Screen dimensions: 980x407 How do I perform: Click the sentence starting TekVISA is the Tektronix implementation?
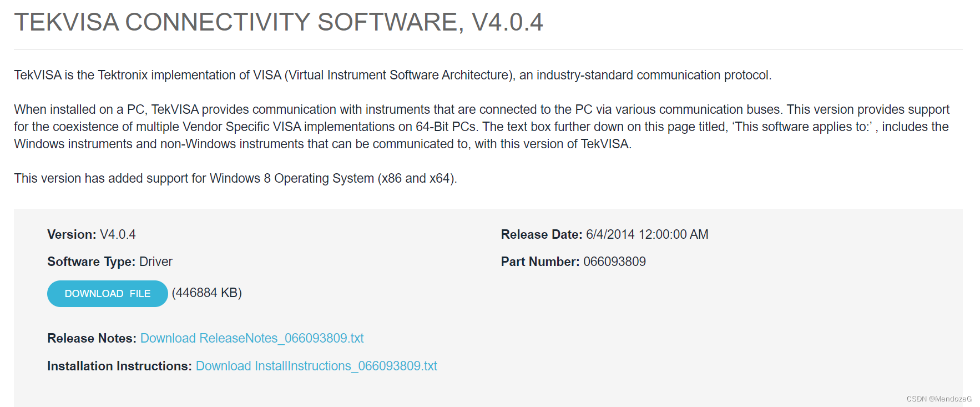point(393,75)
